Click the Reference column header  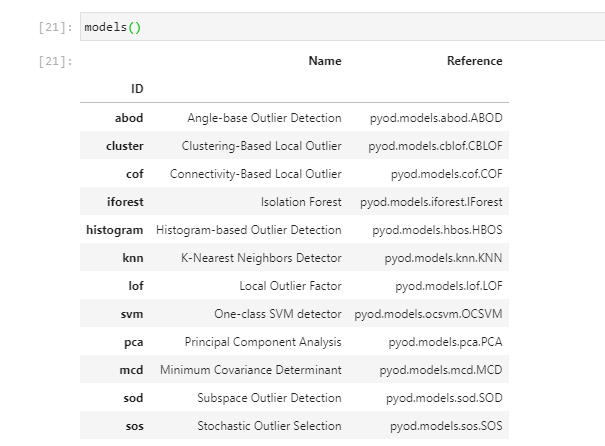coord(474,61)
